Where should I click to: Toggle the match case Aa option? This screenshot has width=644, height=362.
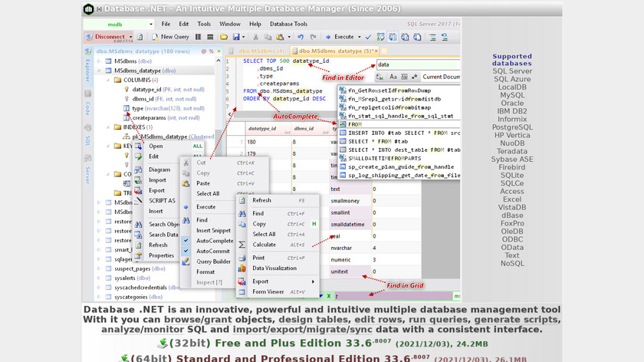pyautogui.click(x=393, y=77)
